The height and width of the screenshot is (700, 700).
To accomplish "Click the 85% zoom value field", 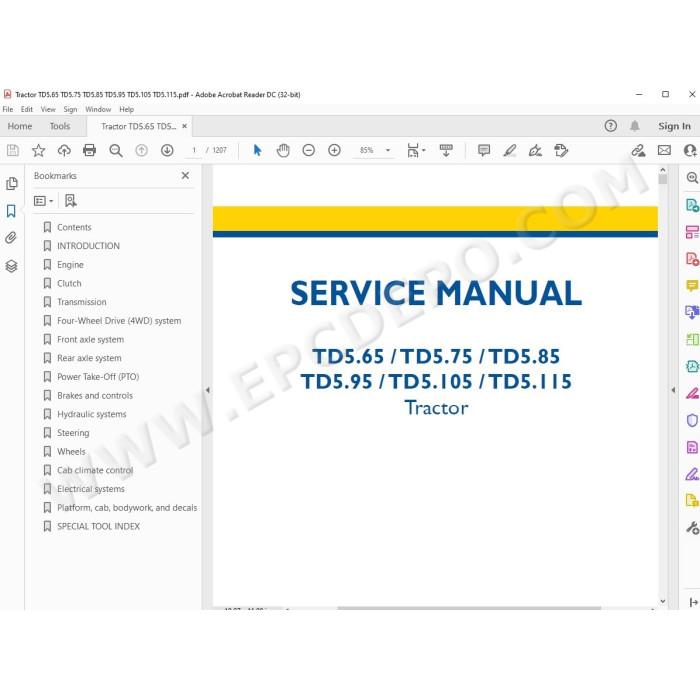I will [367, 150].
